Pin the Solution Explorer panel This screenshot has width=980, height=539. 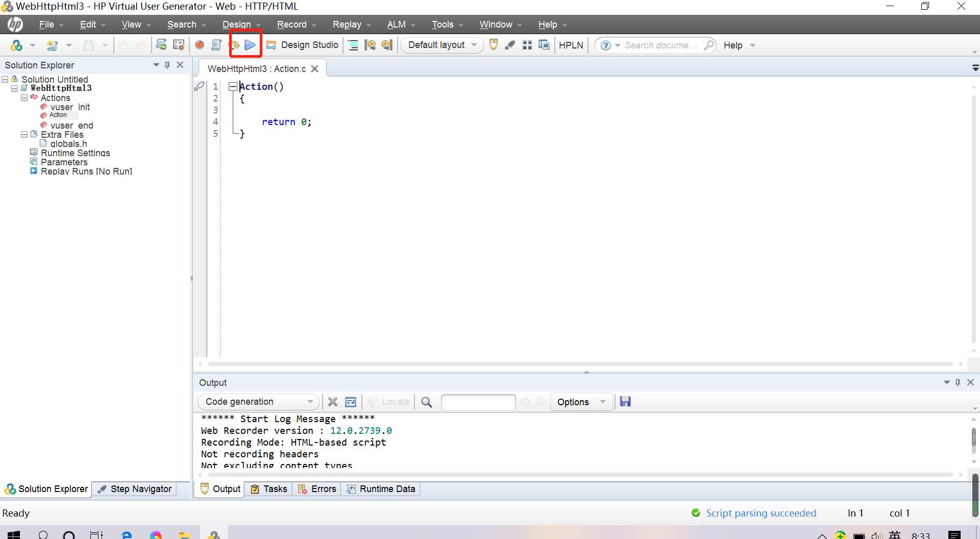(167, 65)
